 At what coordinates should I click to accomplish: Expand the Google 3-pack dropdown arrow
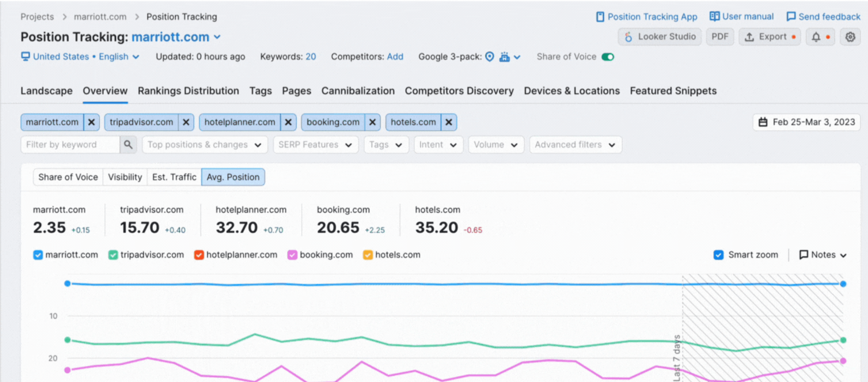[517, 57]
